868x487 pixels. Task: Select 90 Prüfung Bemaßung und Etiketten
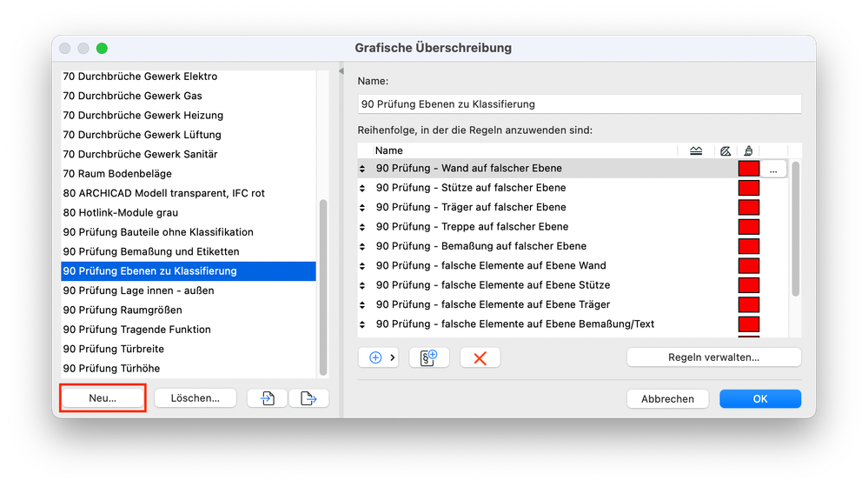pos(189,251)
